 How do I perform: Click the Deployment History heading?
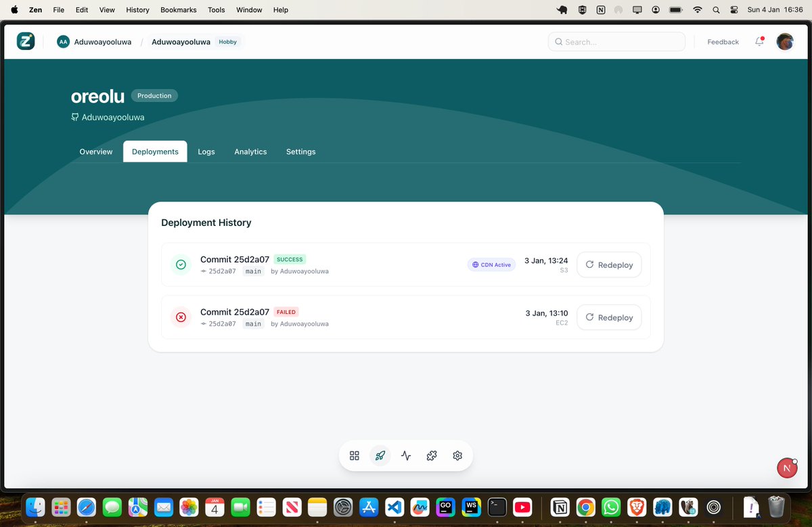point(206,223)
